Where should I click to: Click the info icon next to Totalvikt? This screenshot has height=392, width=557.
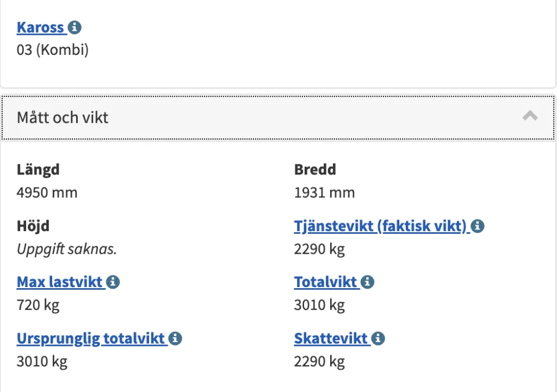pos(368,282)
